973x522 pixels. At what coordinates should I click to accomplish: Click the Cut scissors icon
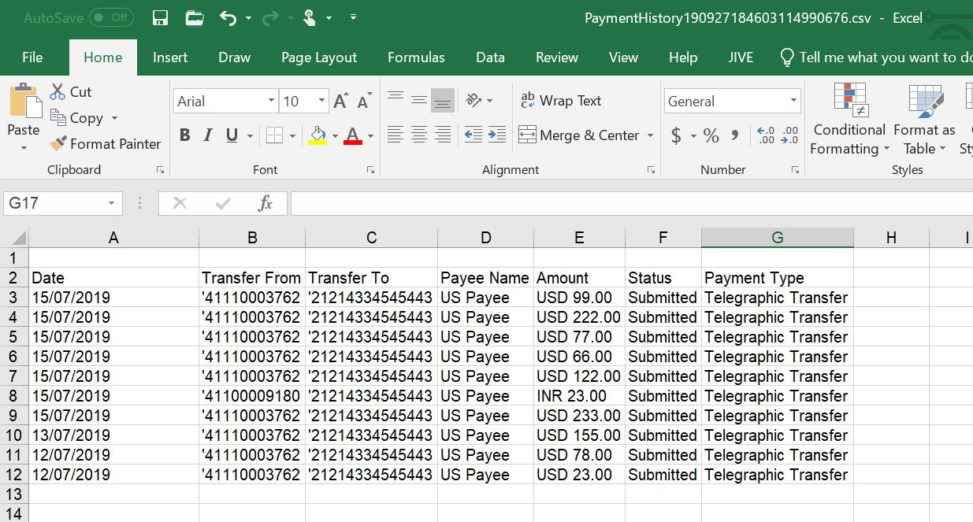pos(58,92)
